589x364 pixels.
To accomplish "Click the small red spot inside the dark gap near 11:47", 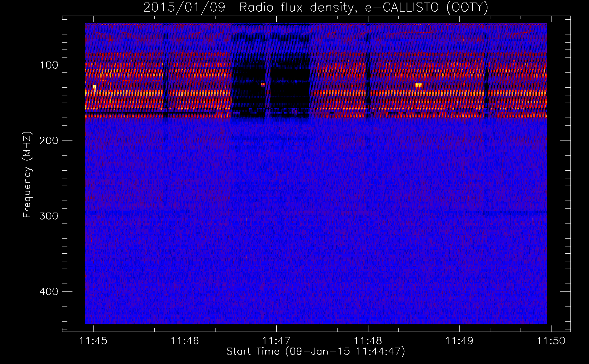I will click(x=263, y=84).
